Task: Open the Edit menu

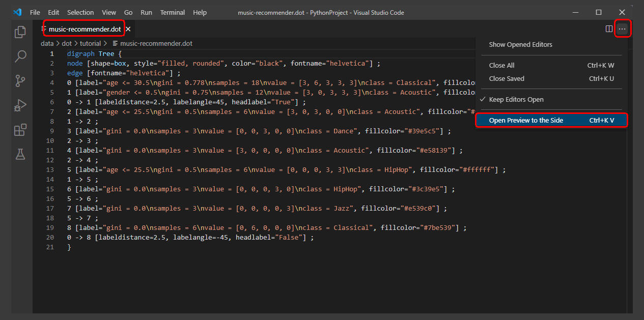Action: [x=53, y=12]
